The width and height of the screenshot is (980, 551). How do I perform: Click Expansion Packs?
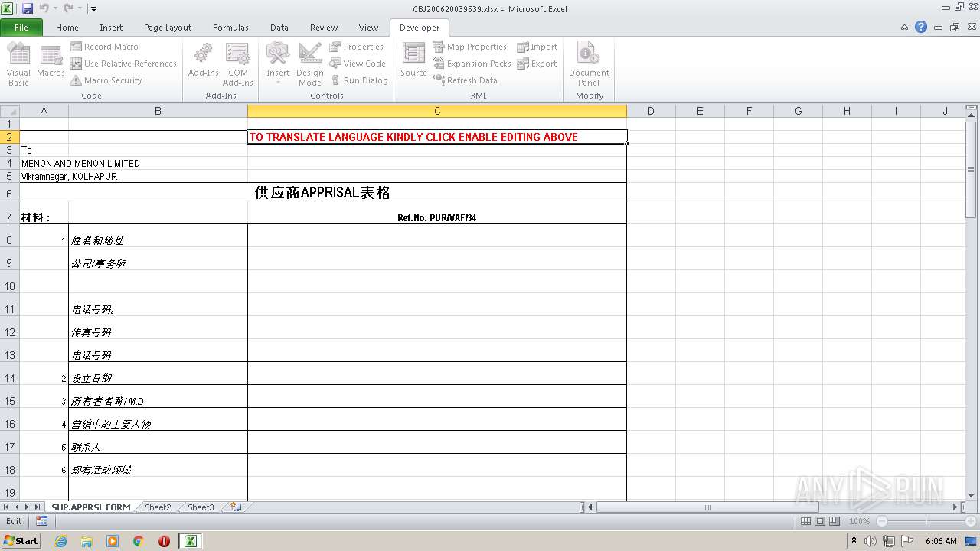click(472, 64)
